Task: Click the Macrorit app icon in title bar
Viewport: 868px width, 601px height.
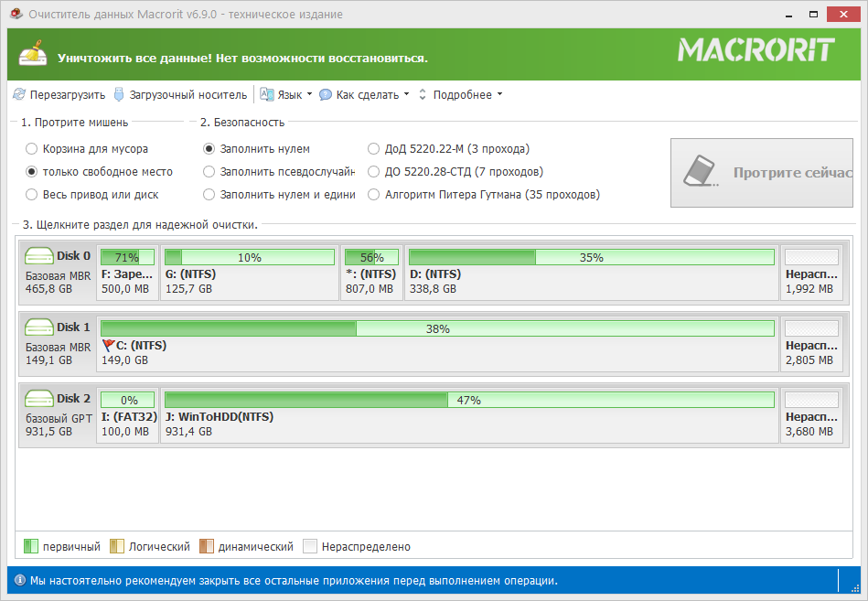Action: [16, 14]
